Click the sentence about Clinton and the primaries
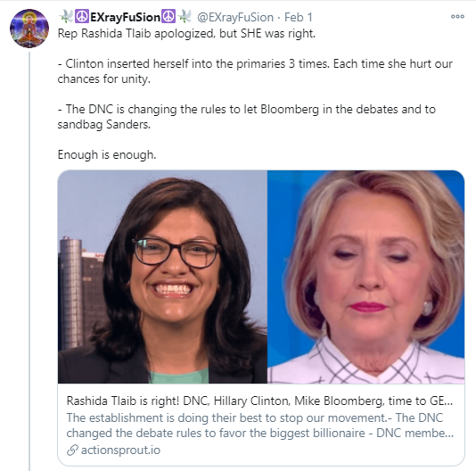Viewport: 476px width, 471px height. [255, 71]
